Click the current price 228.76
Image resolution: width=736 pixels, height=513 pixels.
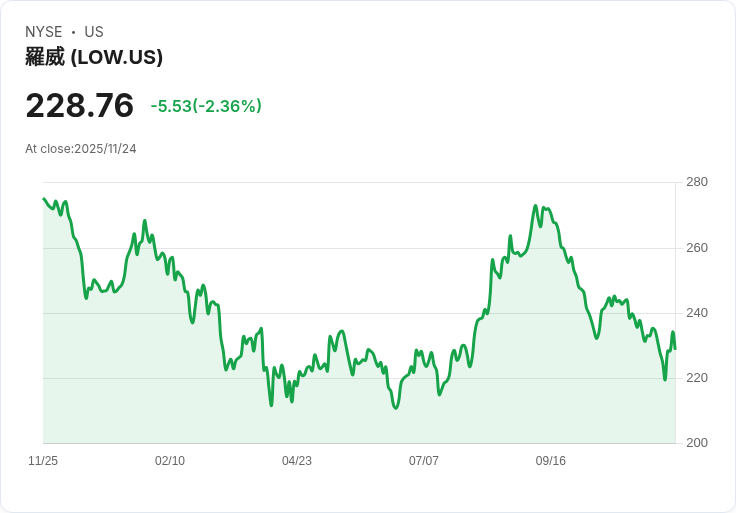tap(79, 106)
